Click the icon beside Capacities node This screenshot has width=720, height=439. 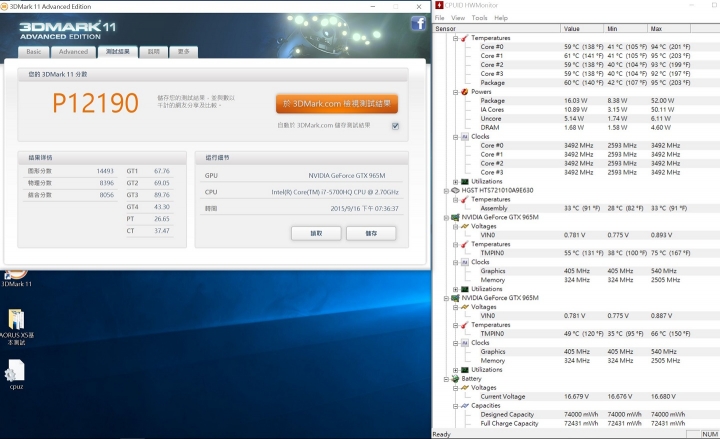click(465, 406)
